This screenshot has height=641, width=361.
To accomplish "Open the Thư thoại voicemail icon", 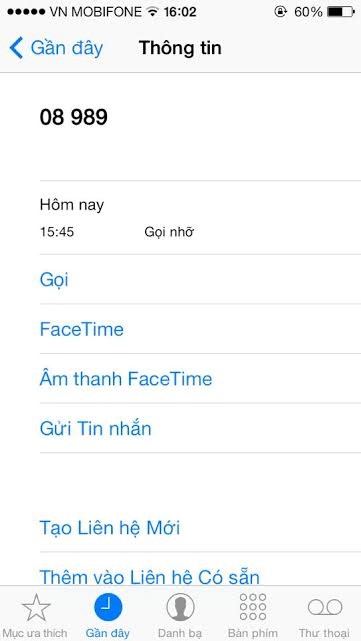I will [x=325, y=607].
